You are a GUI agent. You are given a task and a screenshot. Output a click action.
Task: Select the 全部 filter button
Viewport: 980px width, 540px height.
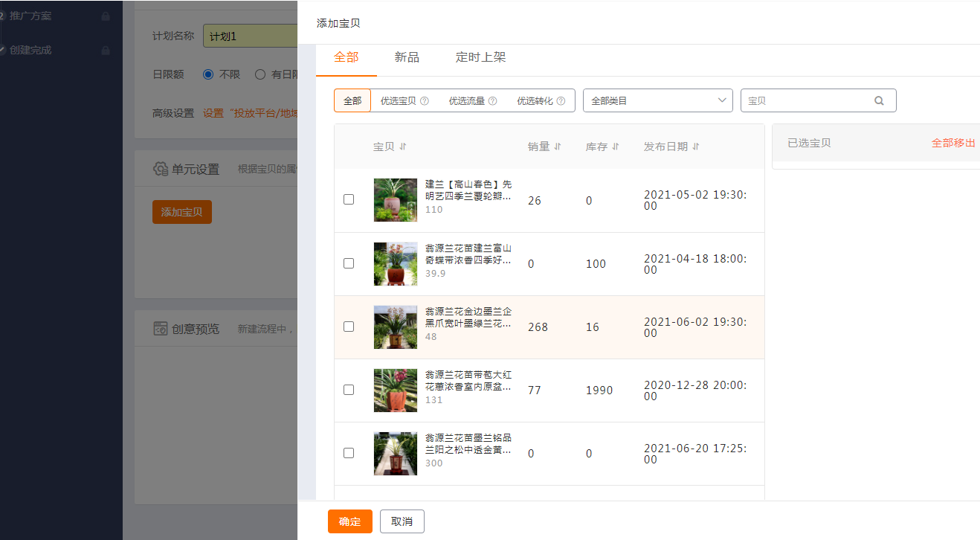click(352, 101)
